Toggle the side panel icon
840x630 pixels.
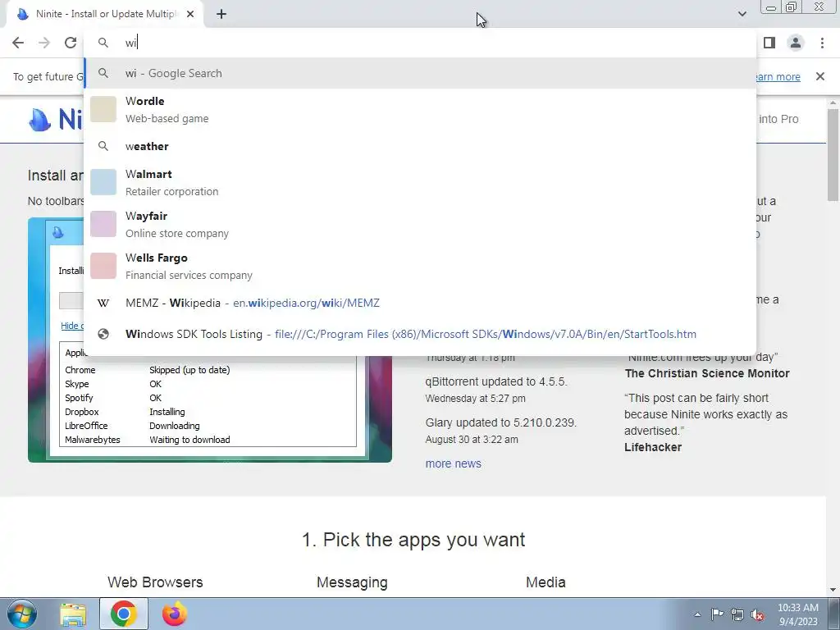coord(769,43)
